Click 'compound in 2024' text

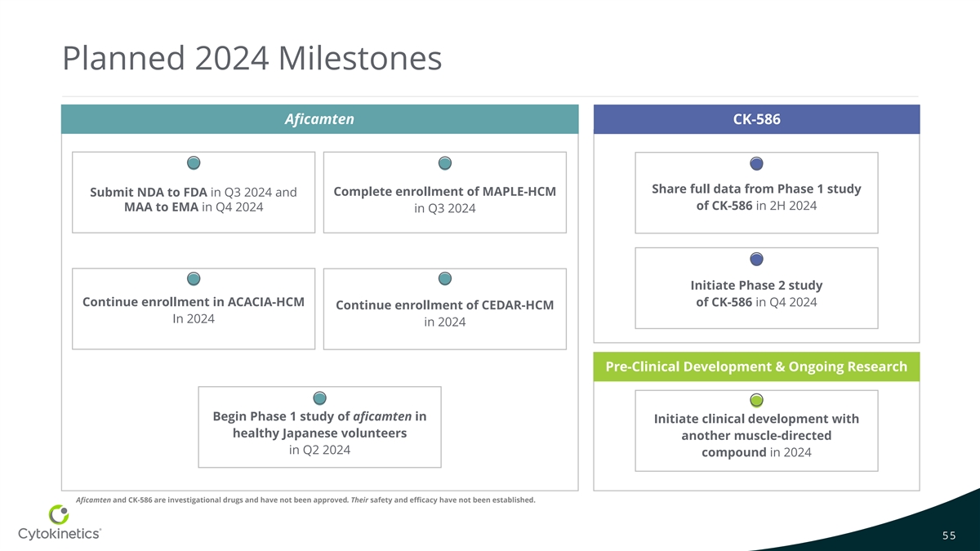(756, 453)
